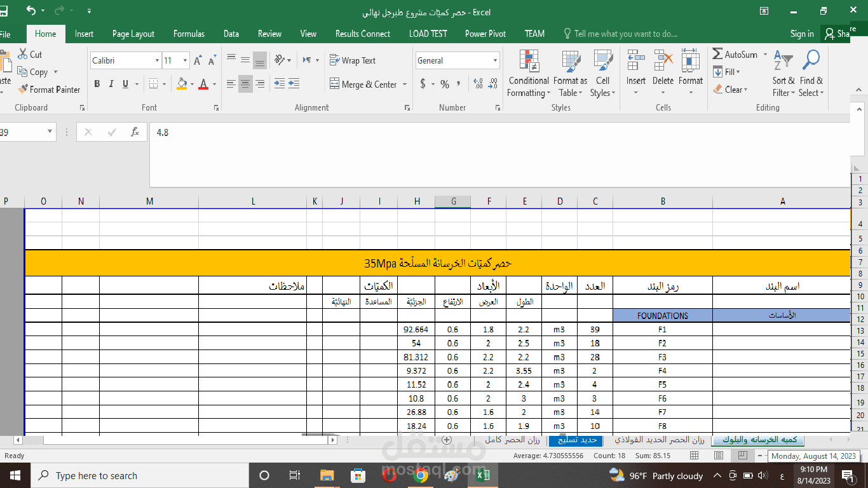Click the Copy icon in Clipboard
The image size is (868, 488).
[23, 72]
